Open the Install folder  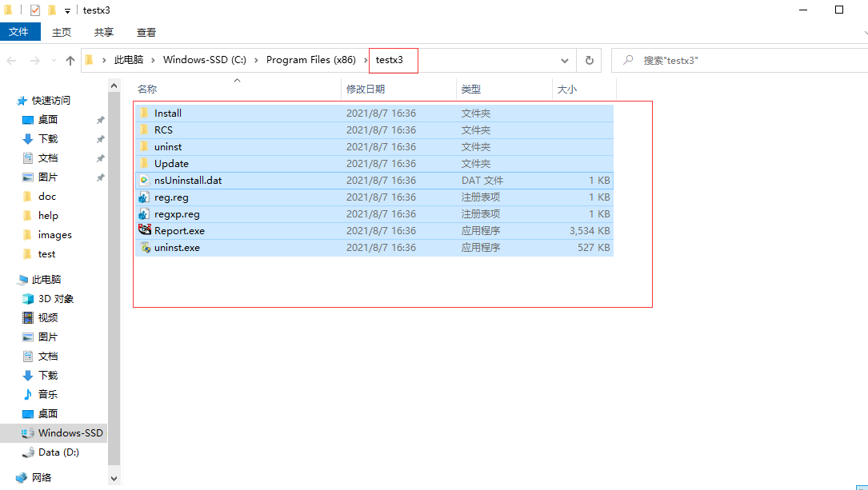tap(168, 114)
